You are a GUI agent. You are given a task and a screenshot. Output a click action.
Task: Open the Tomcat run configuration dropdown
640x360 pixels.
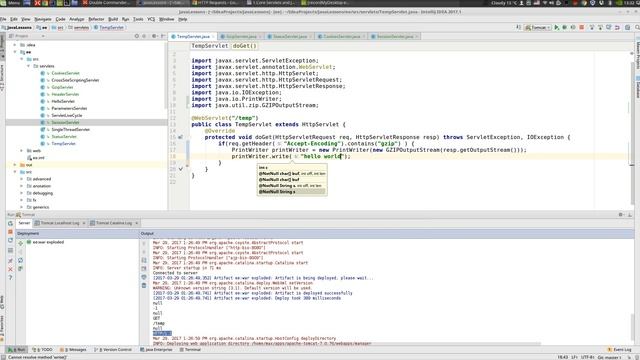click(x=538, y=27)
